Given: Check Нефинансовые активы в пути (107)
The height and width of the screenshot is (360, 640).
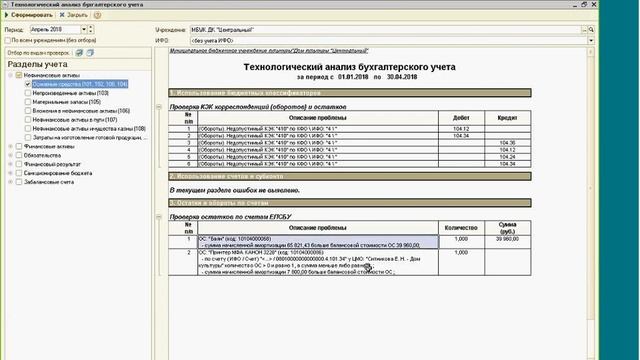Looking at the screenshot, I should click(x=28, y=120).
